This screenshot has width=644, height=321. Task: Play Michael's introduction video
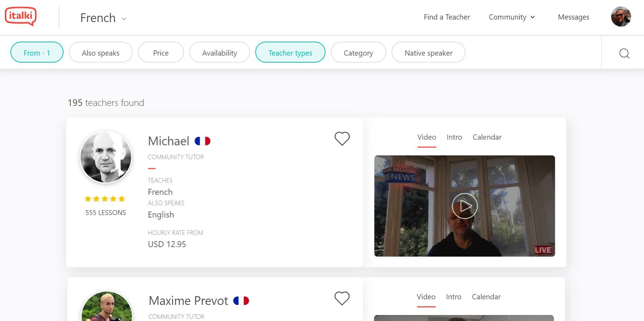pyautogui.click(x=464, y=206)
